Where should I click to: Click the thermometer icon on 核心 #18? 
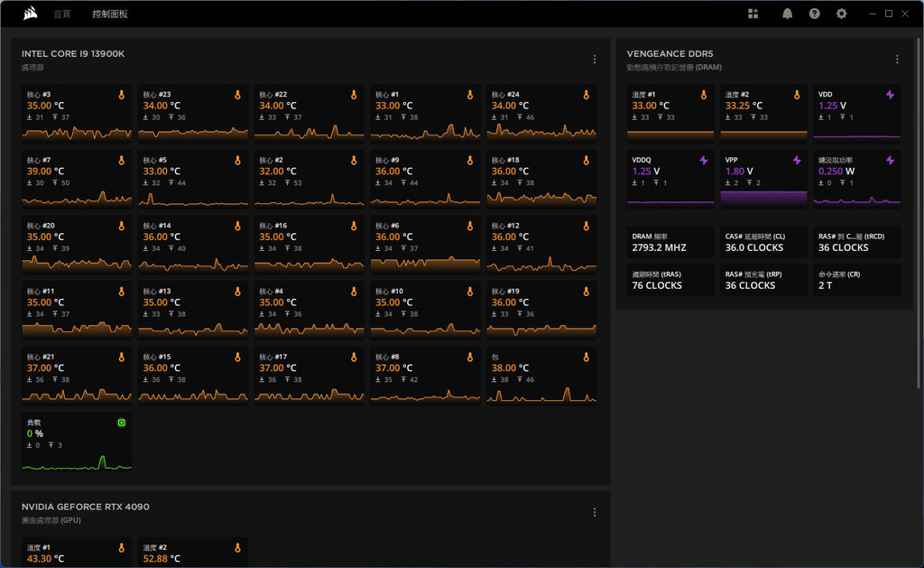pos(586,160)
